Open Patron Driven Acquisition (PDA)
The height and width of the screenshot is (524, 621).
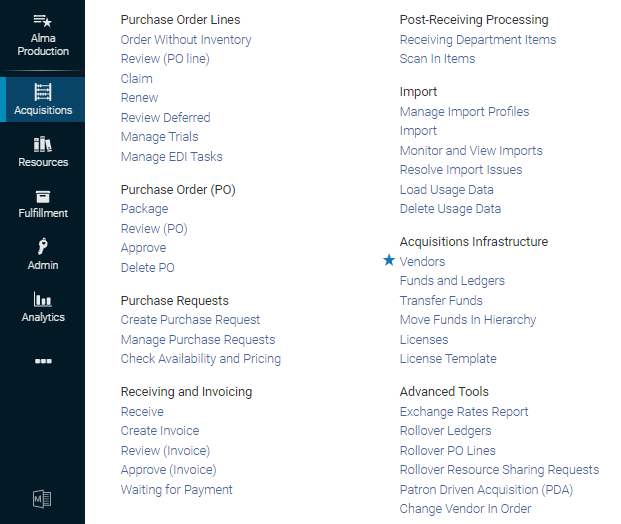(x=486, y=490)
